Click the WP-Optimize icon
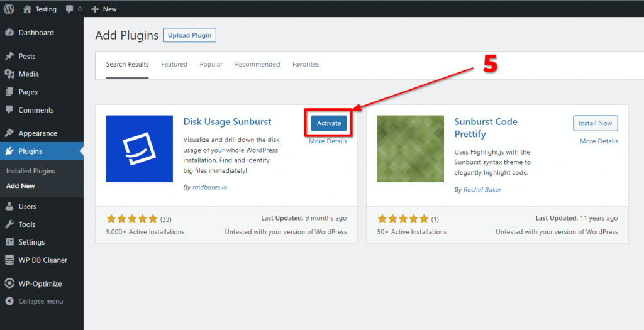Screen dimensions: 644x330 point(9,283)
